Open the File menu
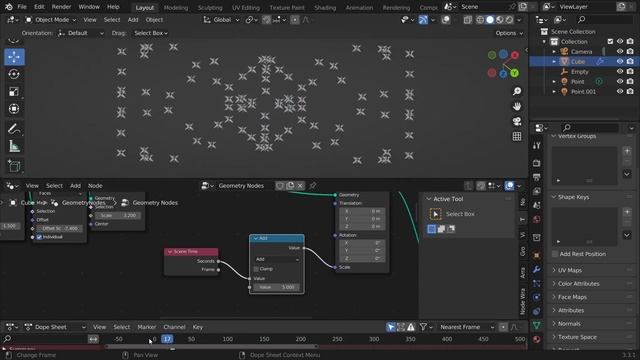This screenshot has height=360, width=640. (22, 7)
